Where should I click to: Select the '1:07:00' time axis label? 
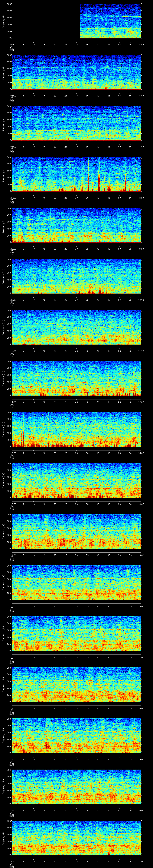[12, 197]
